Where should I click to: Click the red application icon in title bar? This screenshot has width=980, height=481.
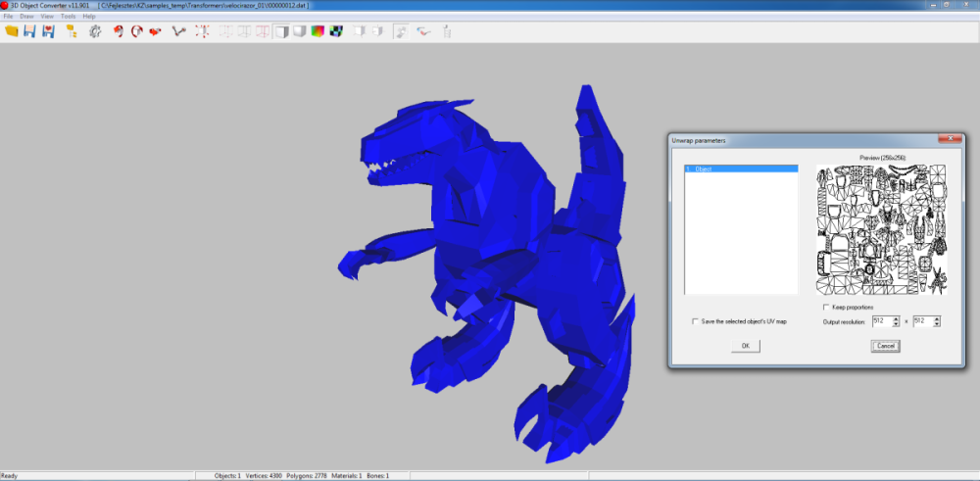point(4,5)
